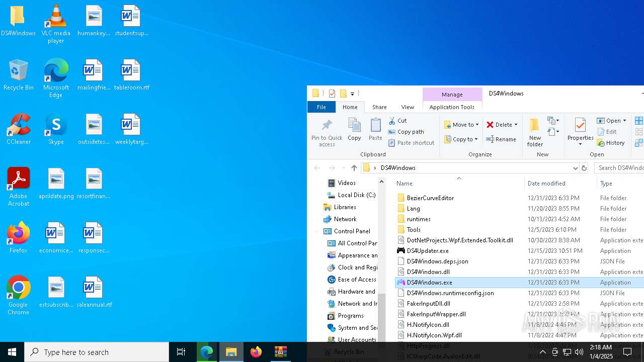Viewport: 644px width, 362px height.
Task: Select Local Disk (C:) in the navigation pane
Action: coord(351,195)
